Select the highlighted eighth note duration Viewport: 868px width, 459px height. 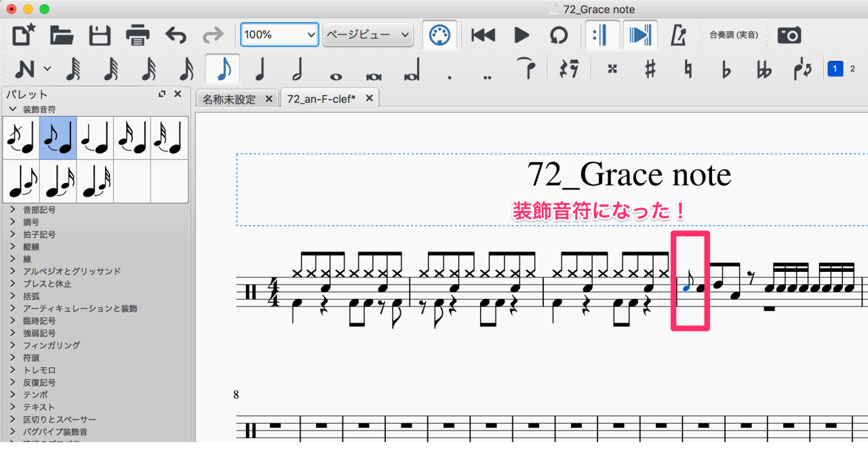[223, 69]
